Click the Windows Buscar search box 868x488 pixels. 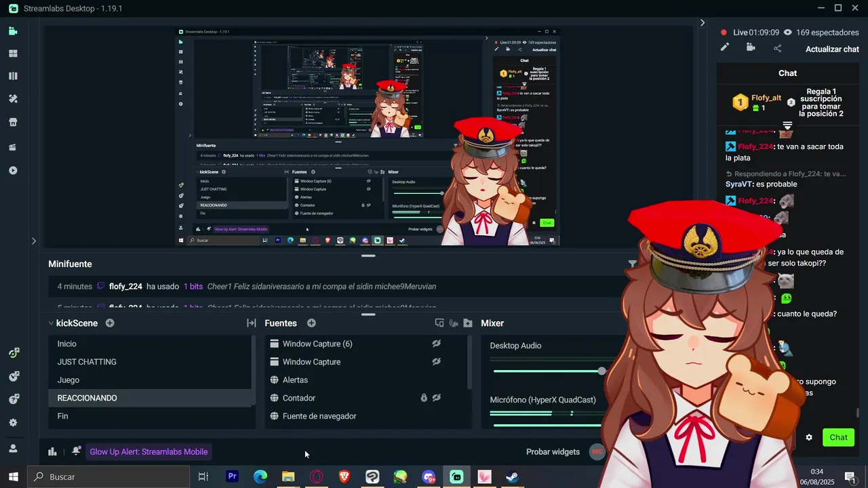click(x=108, y=477)
